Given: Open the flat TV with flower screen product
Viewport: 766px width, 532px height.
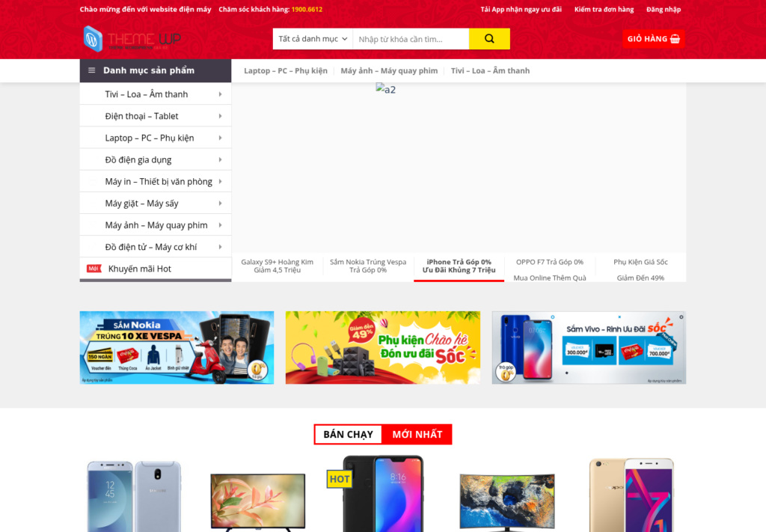Looking at the screenshot, I should [258, 502].
